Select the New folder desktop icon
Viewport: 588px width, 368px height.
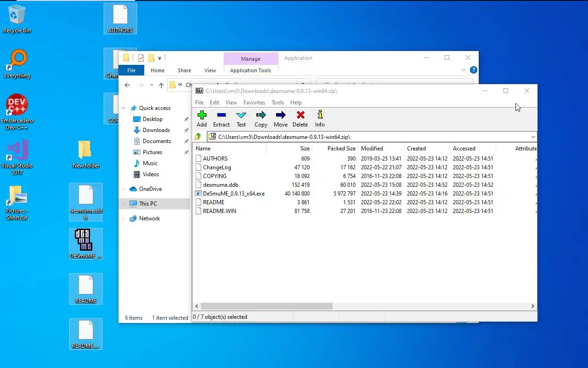coord(86,154)
